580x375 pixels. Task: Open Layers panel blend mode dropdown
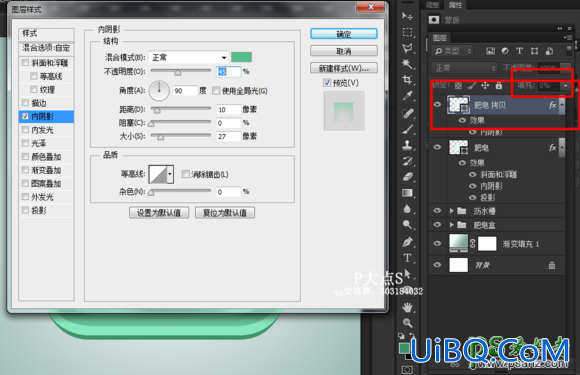[464, 68]
